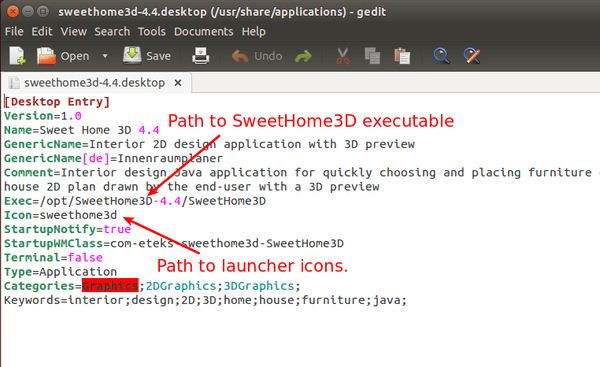Undo the last action
The width and height of the screenshot is (600, 367).
tap(257, 56)
